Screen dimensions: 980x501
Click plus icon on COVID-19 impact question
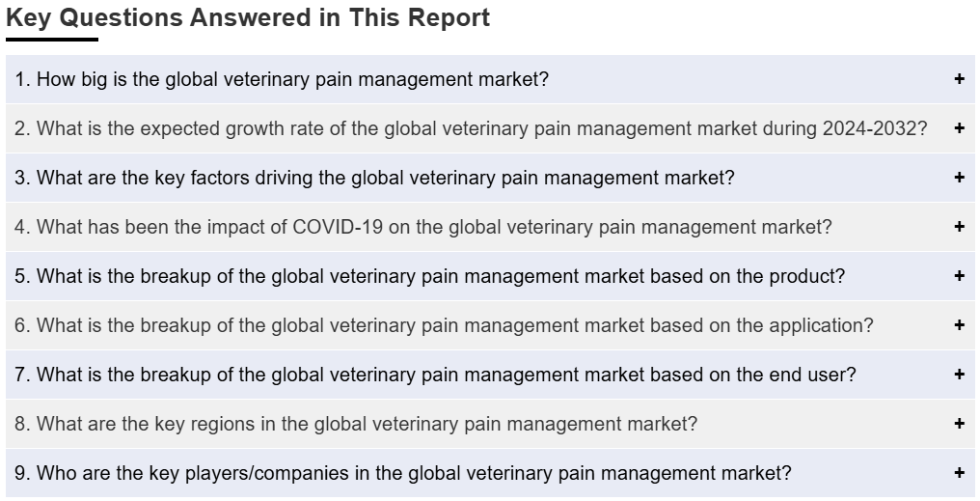point(960,227)
